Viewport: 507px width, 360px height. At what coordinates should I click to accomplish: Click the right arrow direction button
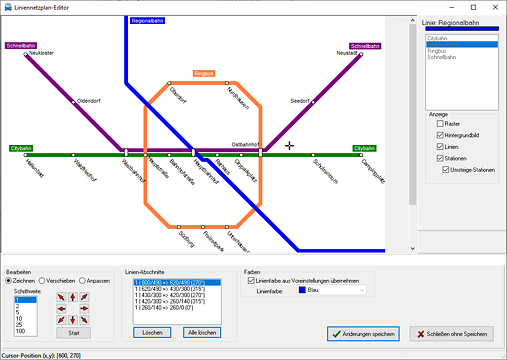tap(84, 309)
